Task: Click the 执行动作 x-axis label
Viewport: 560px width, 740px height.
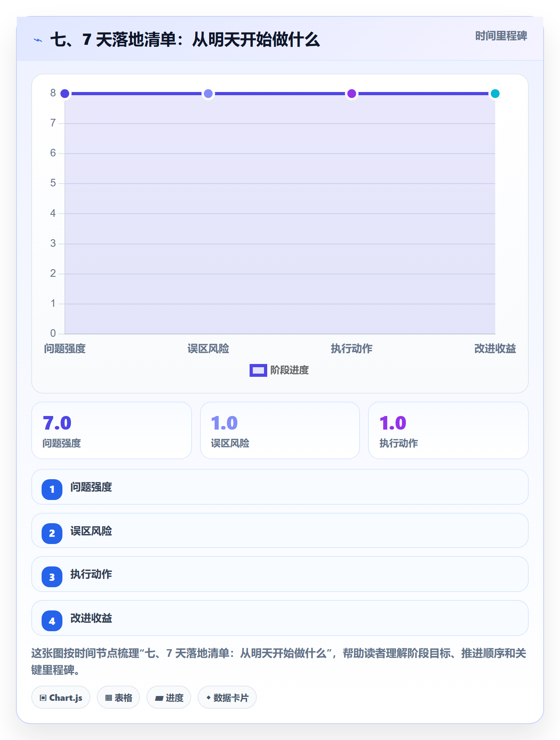Action: tap(352, 349)
